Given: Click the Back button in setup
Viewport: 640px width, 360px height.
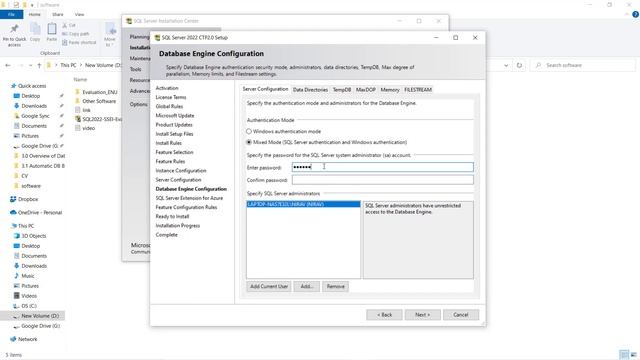Looking at the screenshot, I should [x=384, y=315].
